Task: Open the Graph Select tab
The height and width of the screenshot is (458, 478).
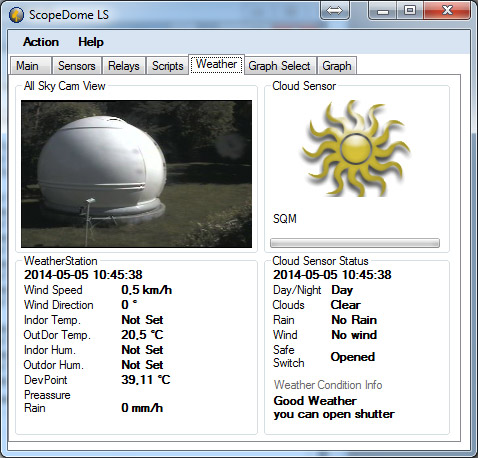Action: click(x=279, y=66)
